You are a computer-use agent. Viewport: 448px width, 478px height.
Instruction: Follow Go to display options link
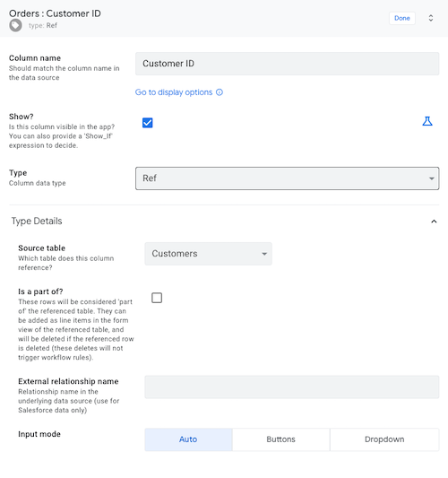pos(174,92)
